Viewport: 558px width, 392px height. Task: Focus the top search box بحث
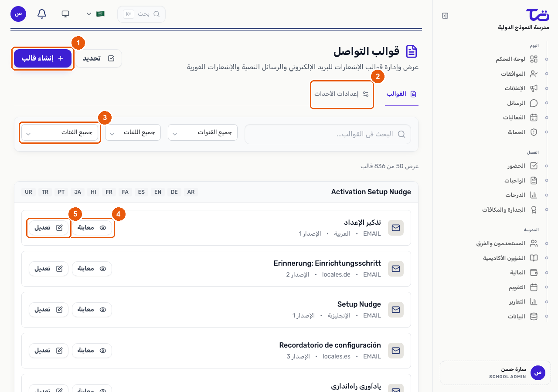141,14
